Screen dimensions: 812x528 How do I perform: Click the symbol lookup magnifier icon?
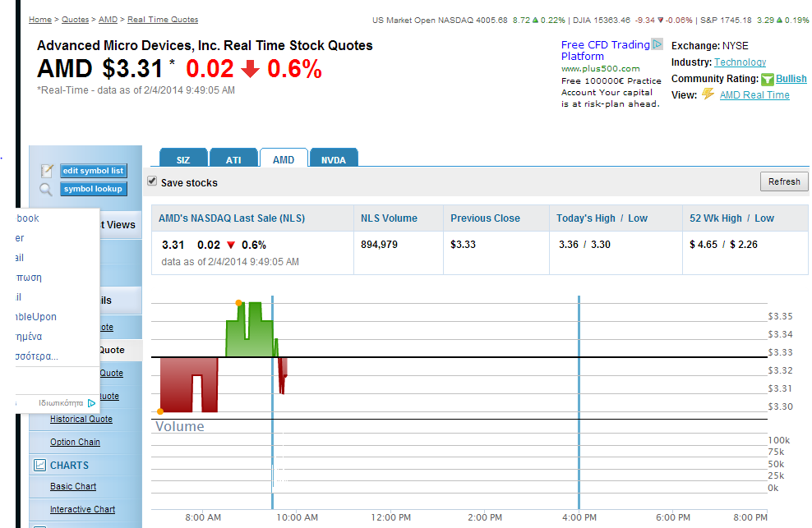46,190
